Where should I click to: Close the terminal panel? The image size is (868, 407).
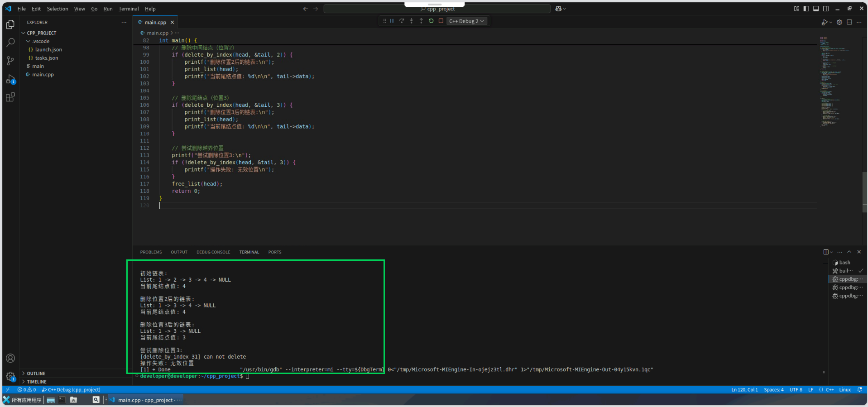pos(859,252)
